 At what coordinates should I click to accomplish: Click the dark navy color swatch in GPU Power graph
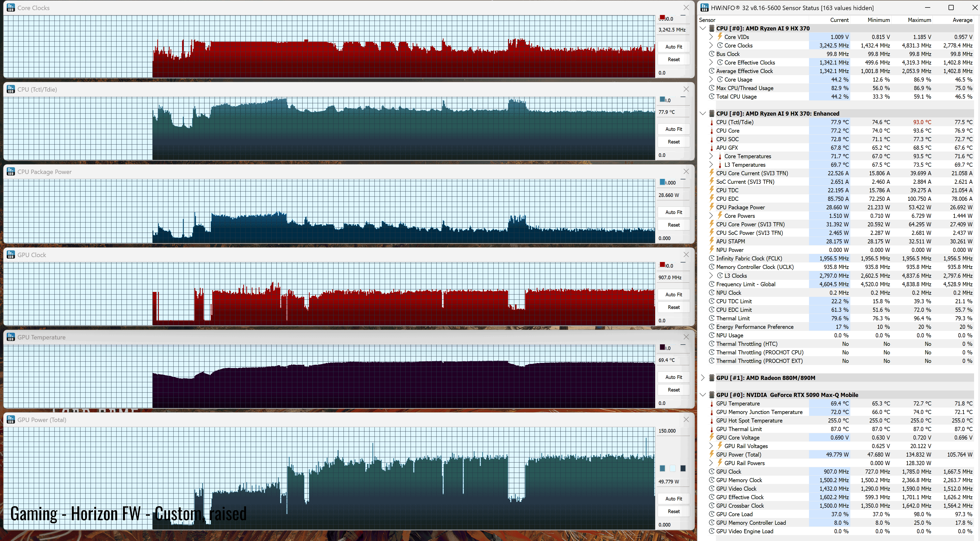coord(683,468)
